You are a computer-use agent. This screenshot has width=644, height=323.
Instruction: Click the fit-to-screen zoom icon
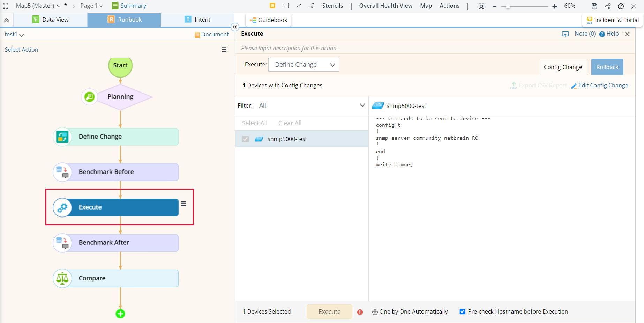pos(481,6)
